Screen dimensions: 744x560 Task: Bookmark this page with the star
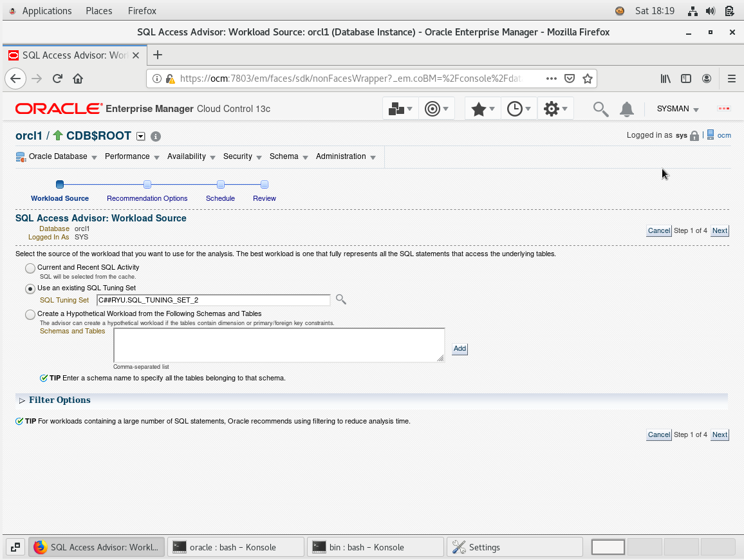[x=588, y=79]
